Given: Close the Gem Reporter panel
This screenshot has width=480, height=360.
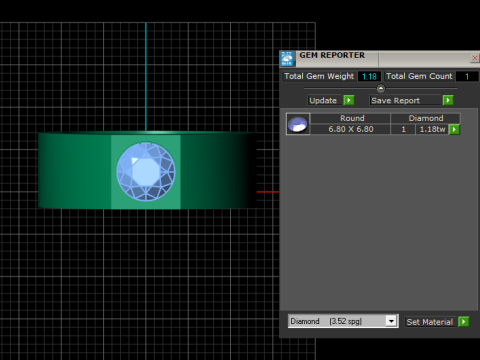Looking at the screenshot, I should (x=475, y=58).
